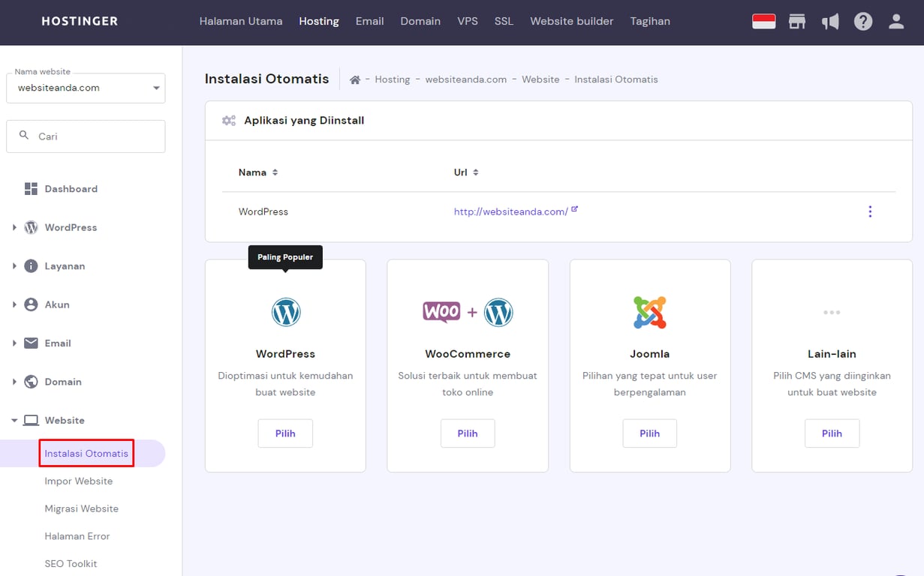Click the marketplace store icon in the header

click(x=797, y=21)
